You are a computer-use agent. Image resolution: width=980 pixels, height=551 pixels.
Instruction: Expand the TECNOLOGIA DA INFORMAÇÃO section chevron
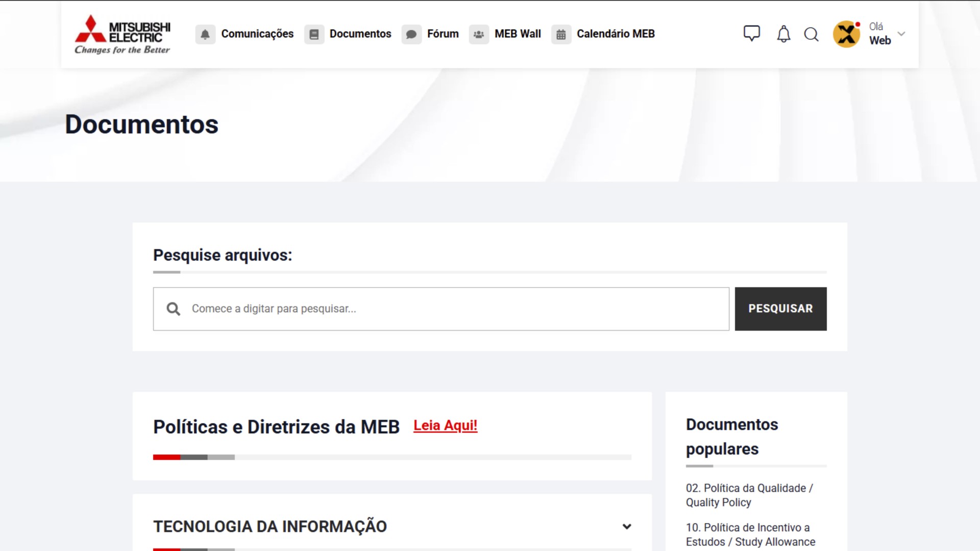(627, 527)
